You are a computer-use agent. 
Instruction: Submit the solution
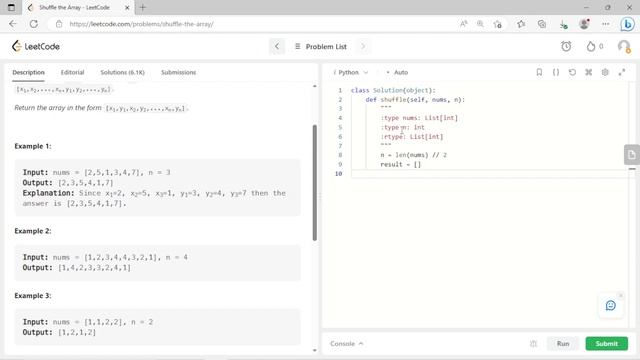607,344
